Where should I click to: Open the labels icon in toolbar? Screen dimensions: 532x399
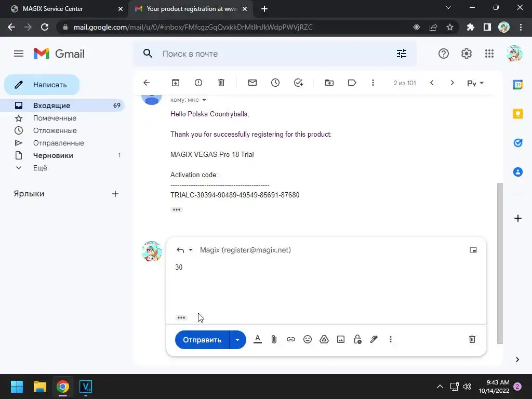tap(352, 83)
